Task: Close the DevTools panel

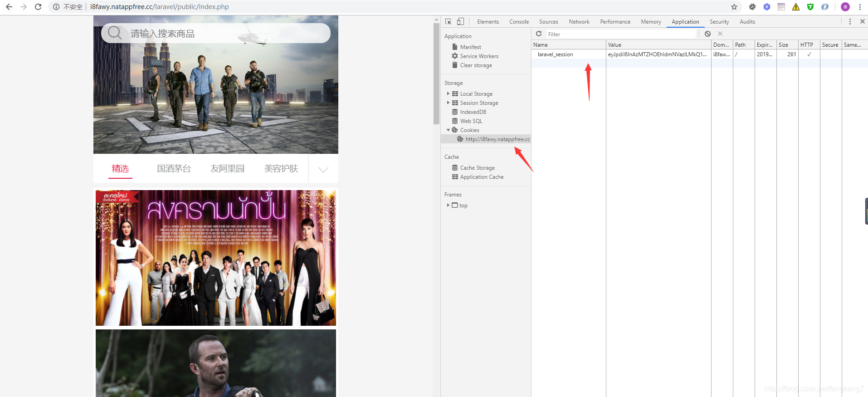Action: [x=862, y=21]
